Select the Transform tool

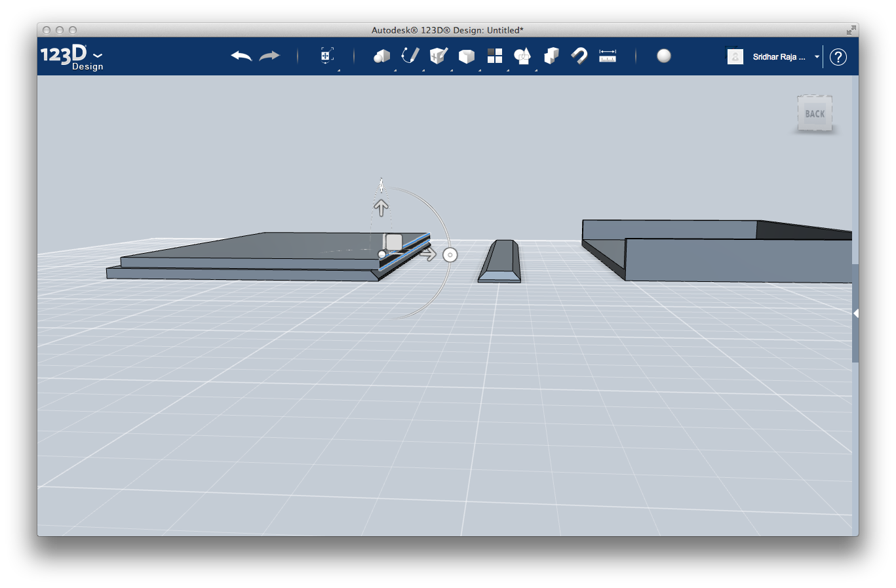(x=325, y=56)
